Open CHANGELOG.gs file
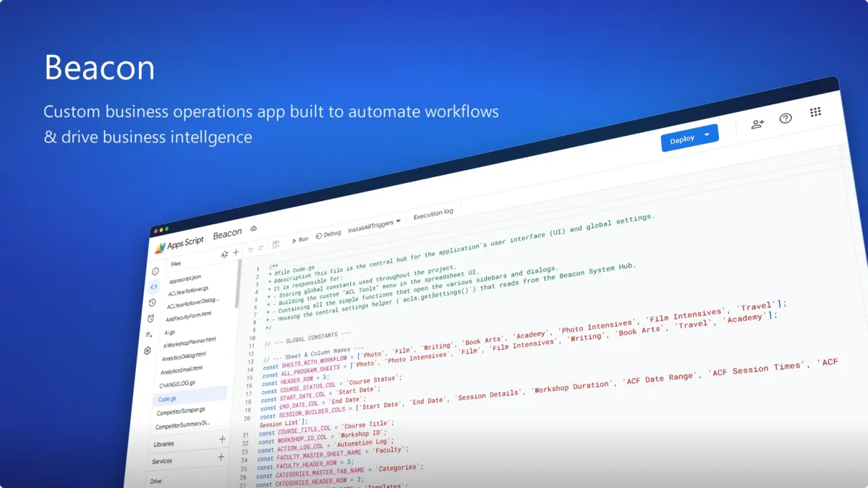868x488 pixels. pyautogui.click(x=177, y=385)
